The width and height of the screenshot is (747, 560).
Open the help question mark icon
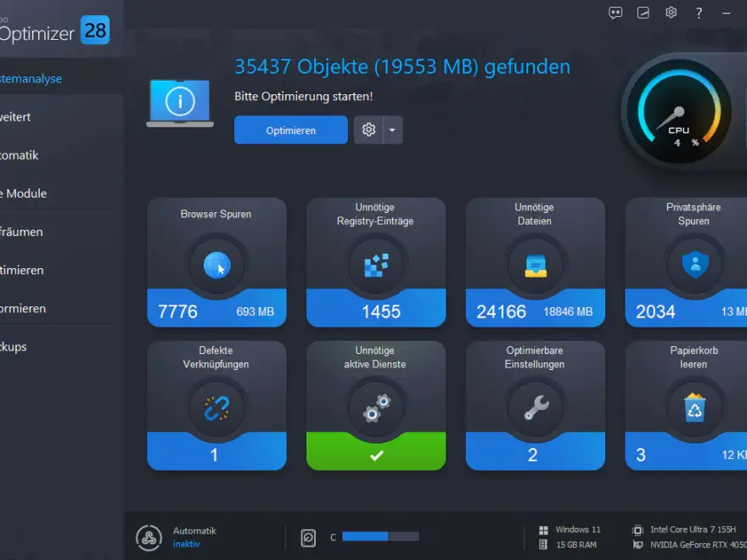point(699,13)
